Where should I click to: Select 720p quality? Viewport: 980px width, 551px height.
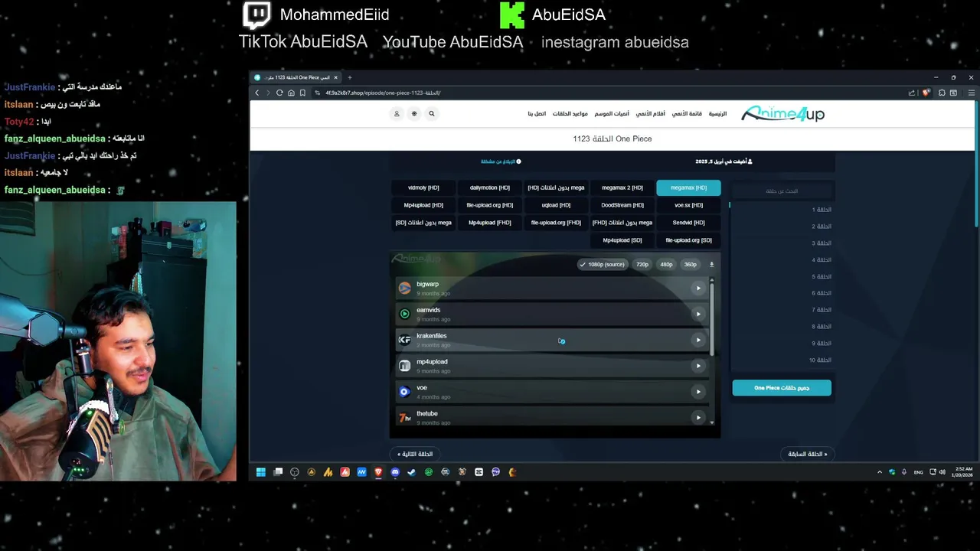click(642, 265)
